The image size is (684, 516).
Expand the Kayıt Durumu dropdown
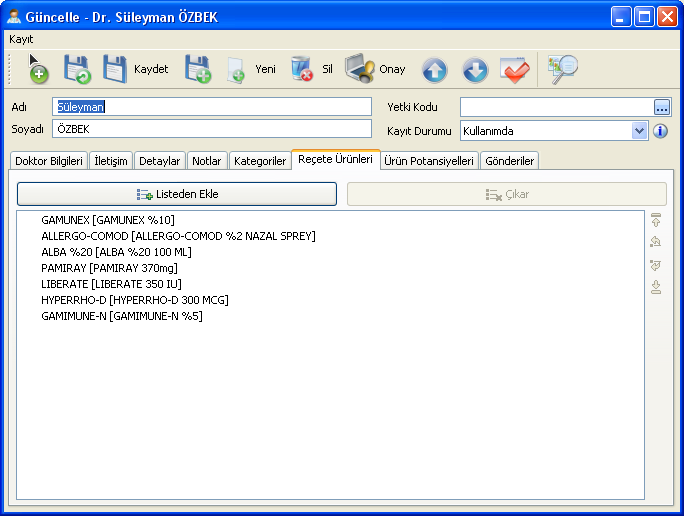coord(639,131)
